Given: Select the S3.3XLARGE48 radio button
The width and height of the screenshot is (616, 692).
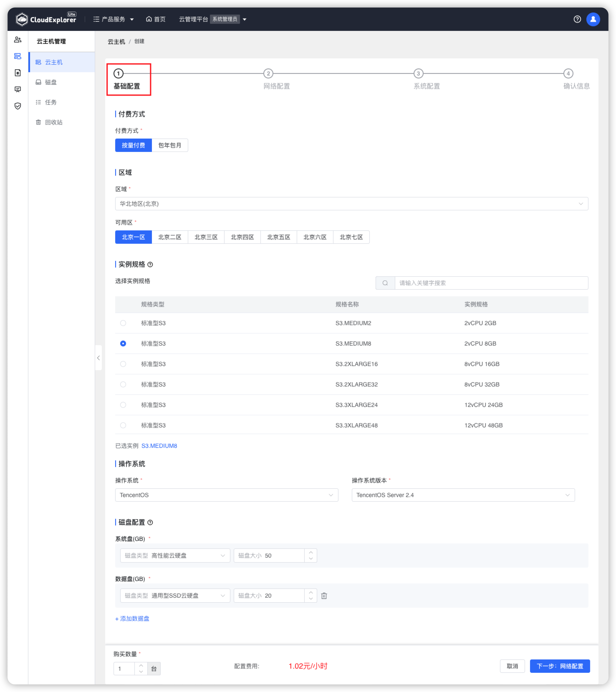Looking at the screenshot, I should pos(123,425).
